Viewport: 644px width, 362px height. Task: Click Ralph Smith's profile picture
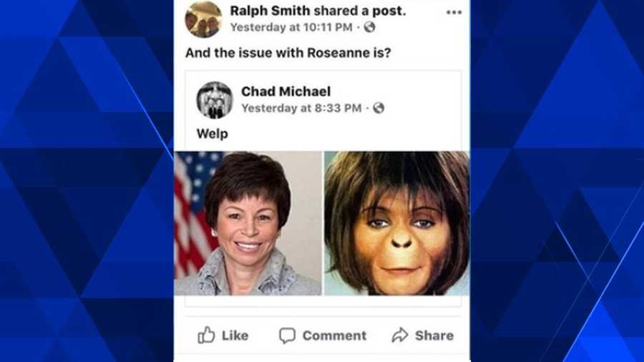(x=204, y=20)
